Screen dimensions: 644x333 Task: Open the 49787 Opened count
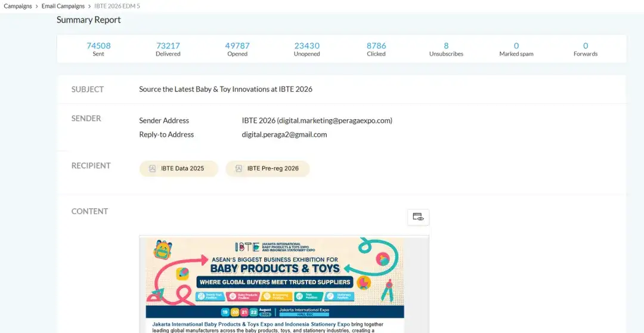(x=237, y=45)
